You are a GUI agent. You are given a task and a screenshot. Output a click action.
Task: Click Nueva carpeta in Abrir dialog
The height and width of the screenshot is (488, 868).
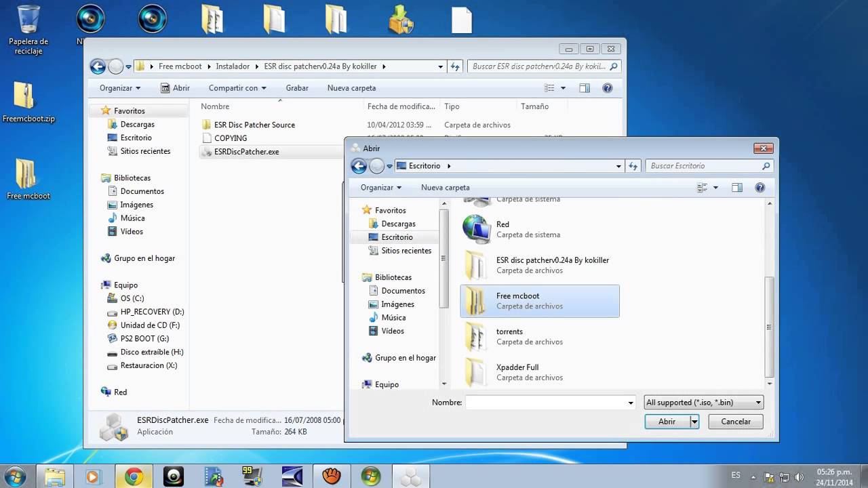click(446, 188)
